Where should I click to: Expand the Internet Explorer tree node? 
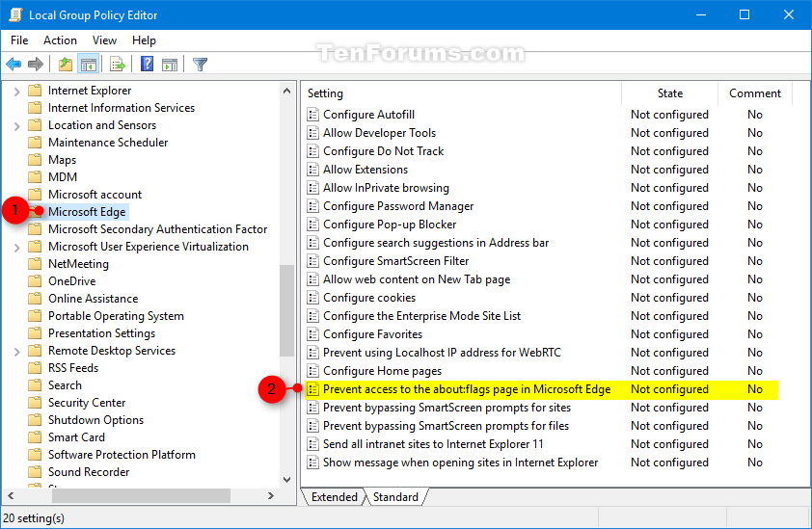[16, 92]
